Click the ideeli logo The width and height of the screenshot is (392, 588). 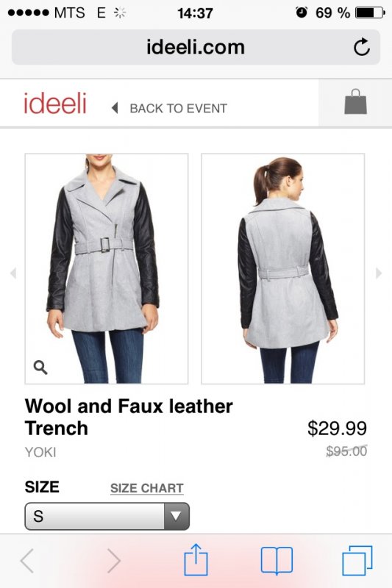pyautogui.click(x=55, y=103)
